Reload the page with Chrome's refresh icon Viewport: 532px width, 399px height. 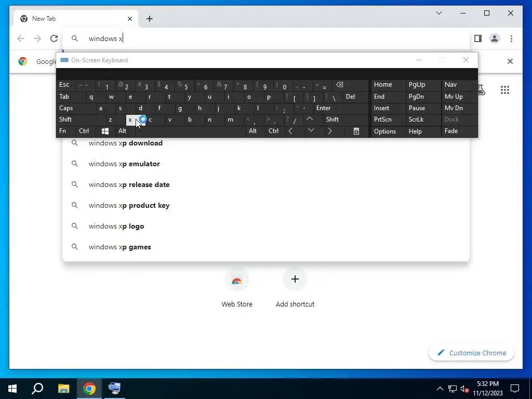(x=54, y=38)
